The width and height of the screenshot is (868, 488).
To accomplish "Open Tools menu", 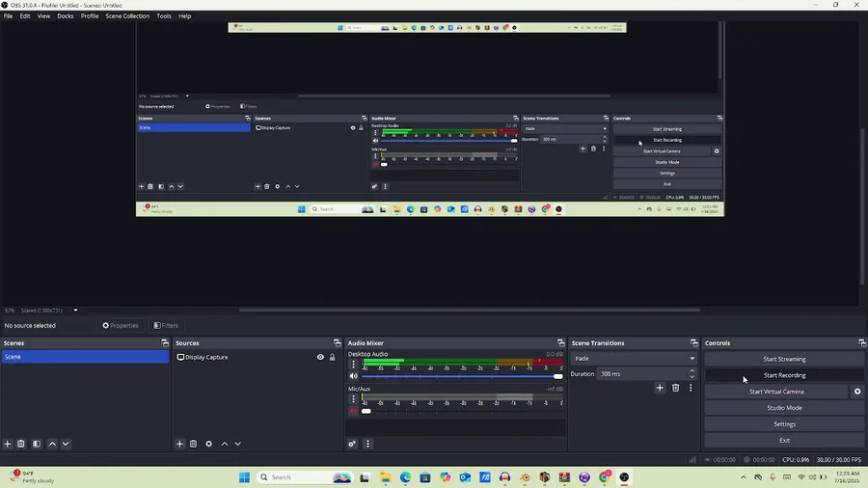I will [164, 16].
